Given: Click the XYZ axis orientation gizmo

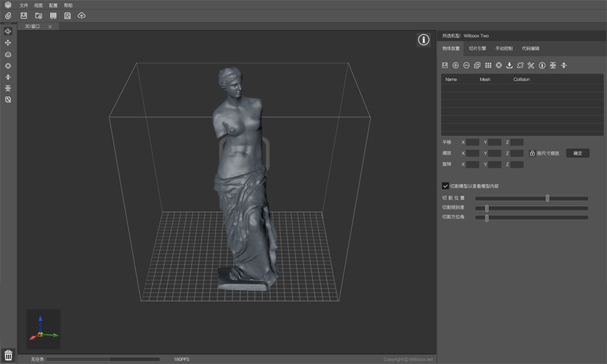Looking at the screenshot, I should point(43,329).
